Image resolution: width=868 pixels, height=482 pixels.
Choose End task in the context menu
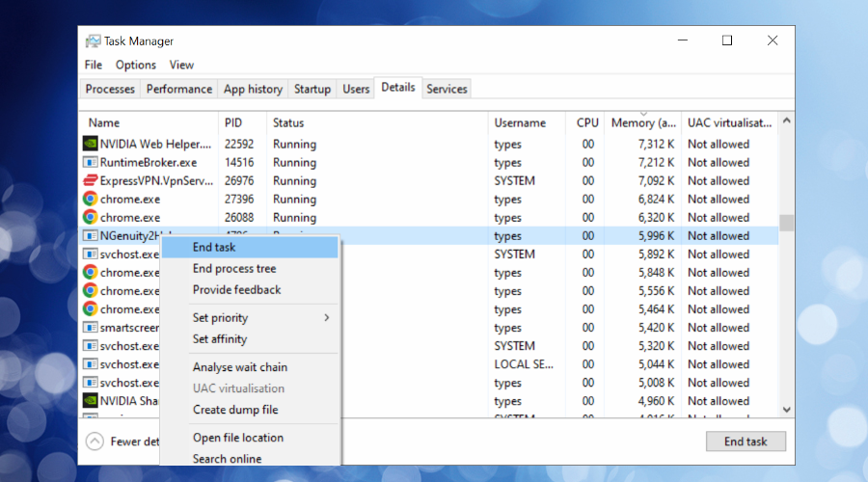250,248
